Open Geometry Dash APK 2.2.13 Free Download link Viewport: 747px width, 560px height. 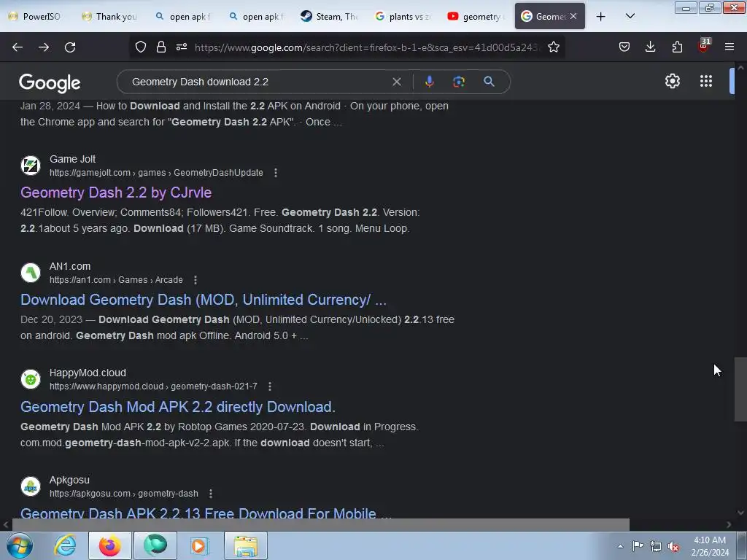click(x=206, y=513)
